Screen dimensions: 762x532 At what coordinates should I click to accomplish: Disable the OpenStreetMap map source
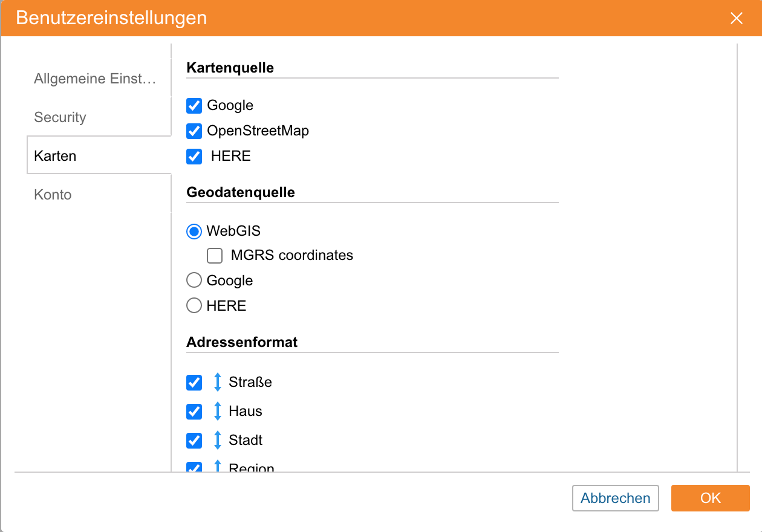(194, 131)
